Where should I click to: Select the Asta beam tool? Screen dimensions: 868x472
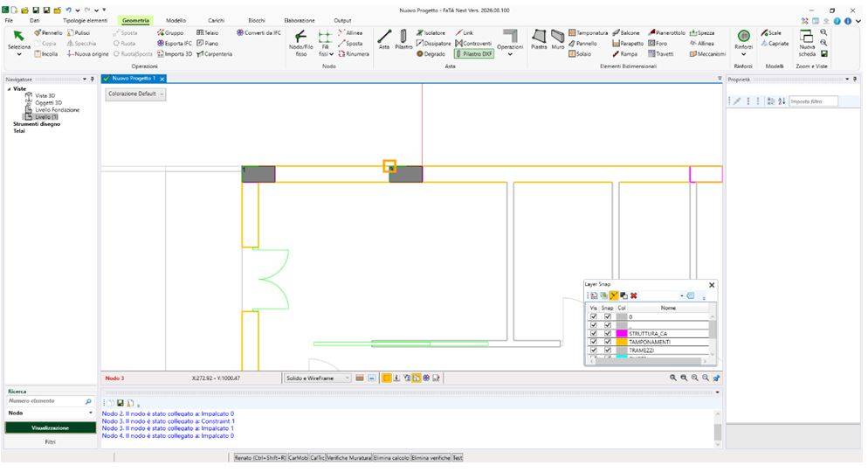tap(384, 40)
